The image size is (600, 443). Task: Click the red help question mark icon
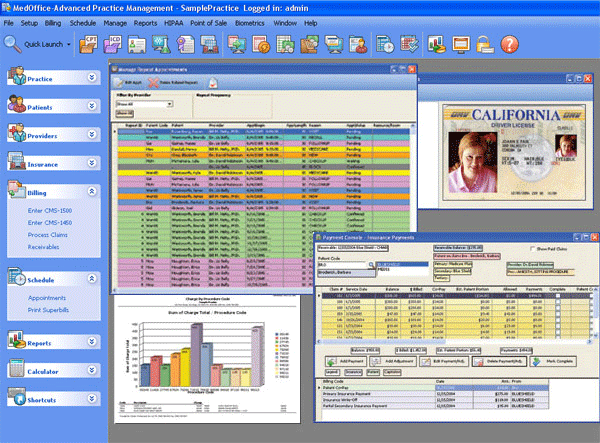[x=510, y=44]
